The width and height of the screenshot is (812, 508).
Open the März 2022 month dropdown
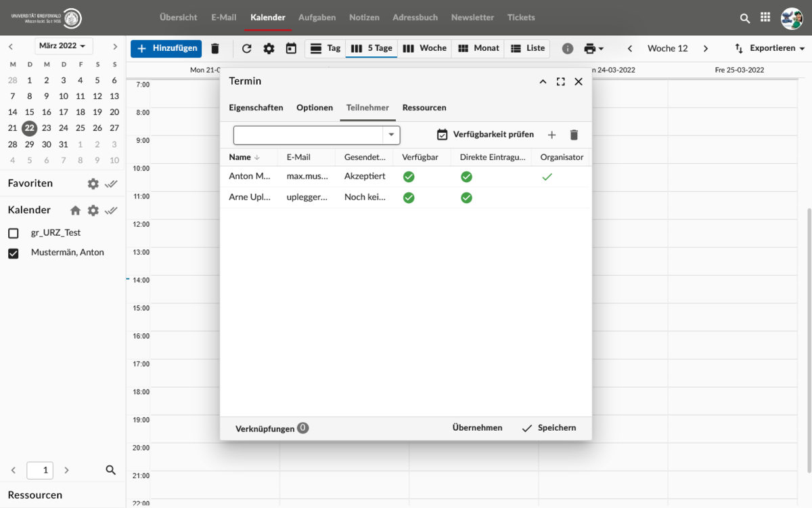(x=64, y=46)
